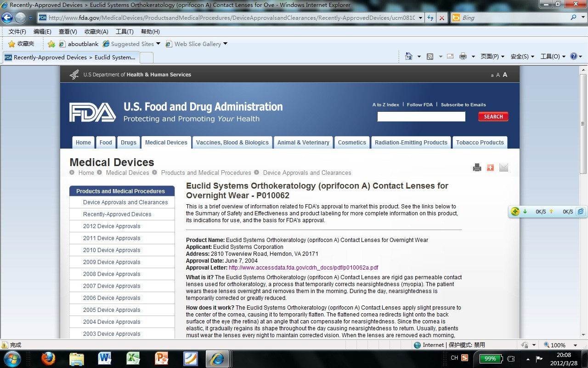Click the IE Back navigation button
Screen dimensions: 588x368
[7, 18]
